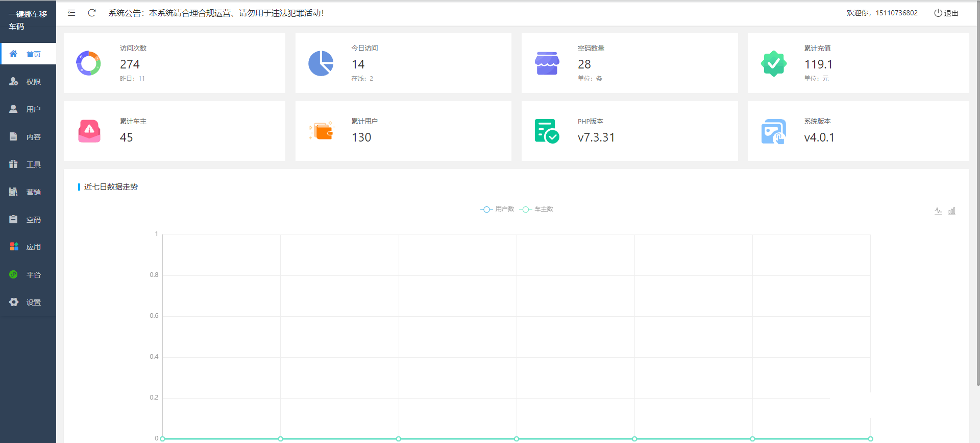Click the 14 today visits value
Viewport: 980px width, 443px height.
(x=358, y=64)
